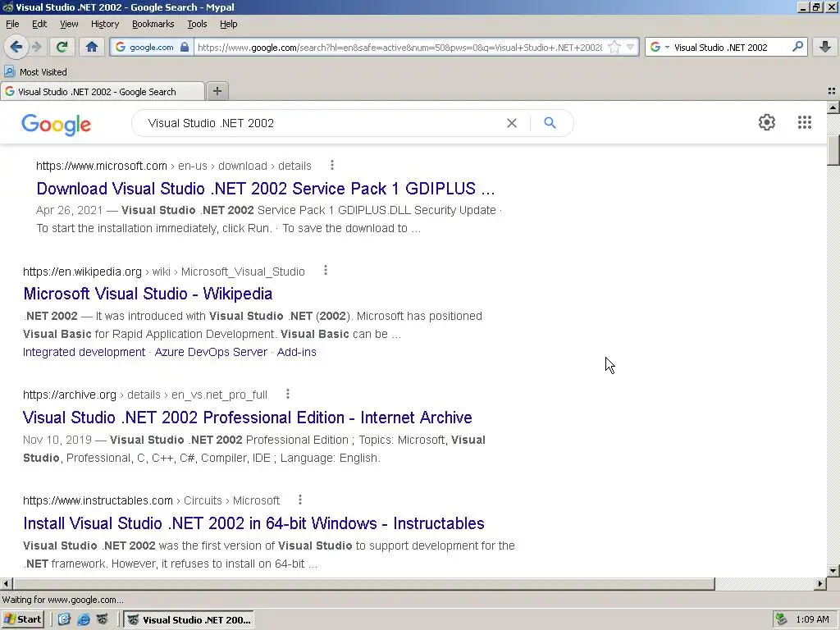This screenshot has height=630, width=840.
Task: Click the horizontal scrollbar left arrow
Action: pyautogui.click(x=7, y=583)
